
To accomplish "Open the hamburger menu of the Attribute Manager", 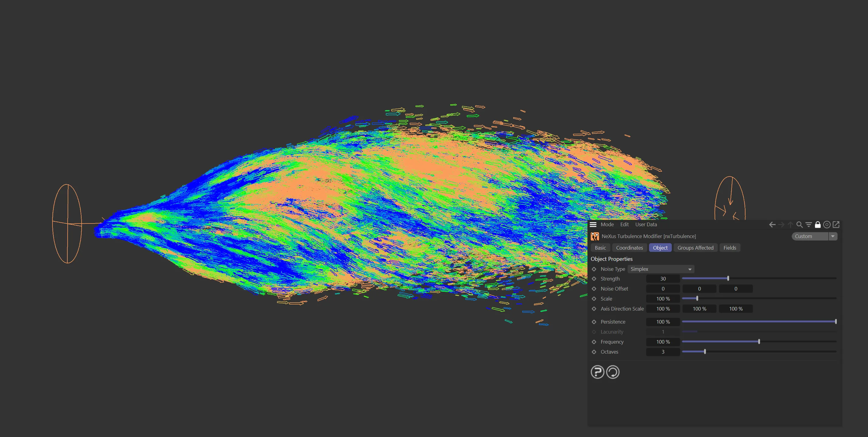I will [594, 224].
